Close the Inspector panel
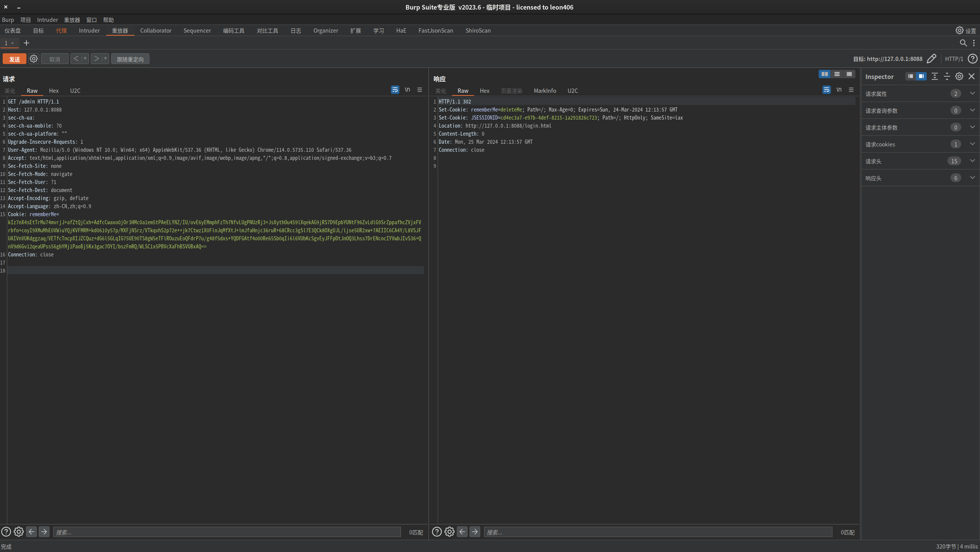This screenshot has height=552, width=980. 972,76
